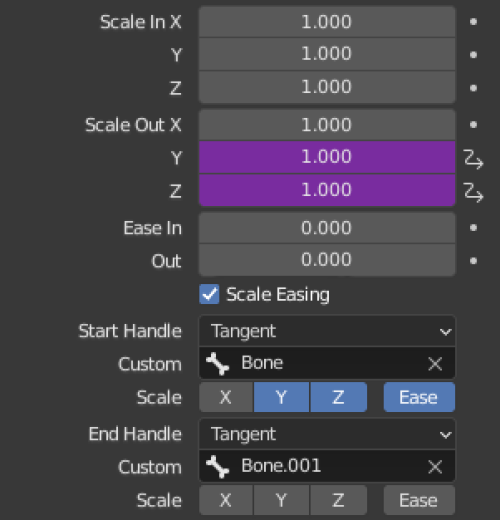The image size is (500, 520).
Task: Clear the Bone.001 custom end handle
Action: (x=435, y=467)
